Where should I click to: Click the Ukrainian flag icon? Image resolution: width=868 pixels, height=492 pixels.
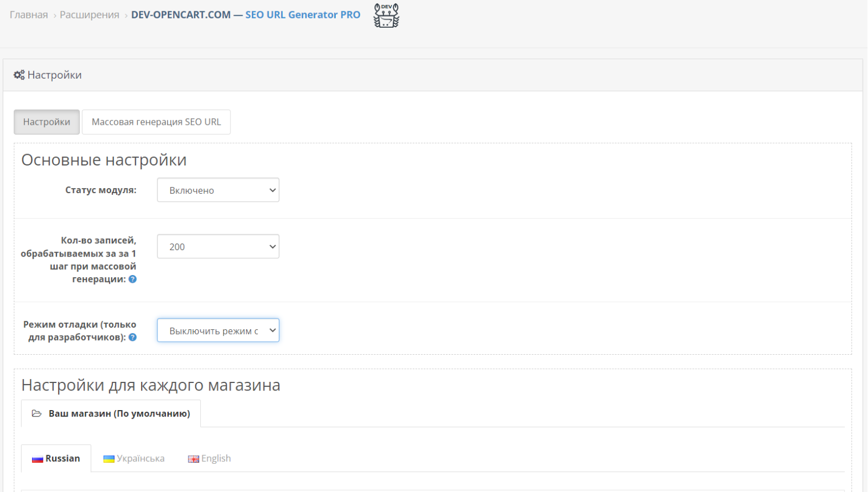pos(109,459)
